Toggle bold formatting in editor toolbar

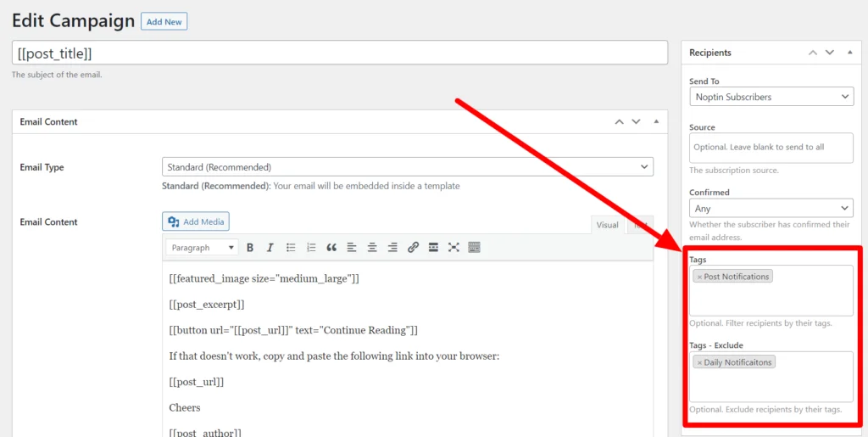point(250,248)
